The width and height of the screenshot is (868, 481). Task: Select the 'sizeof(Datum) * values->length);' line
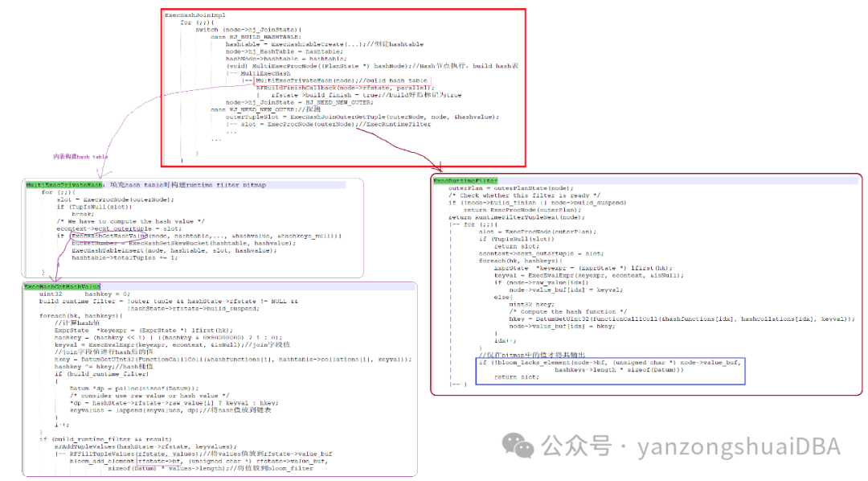coord(211,468)
